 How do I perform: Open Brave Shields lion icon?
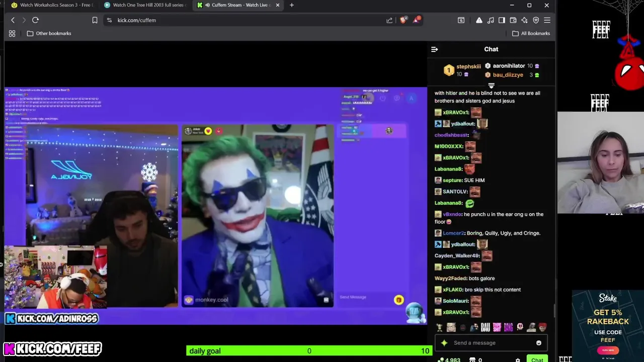point(403,20)
